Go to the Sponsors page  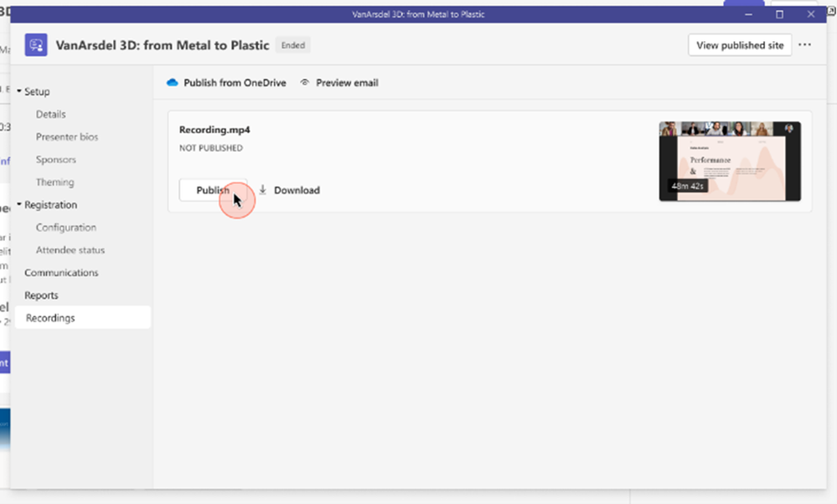click(x=56, y=159)
